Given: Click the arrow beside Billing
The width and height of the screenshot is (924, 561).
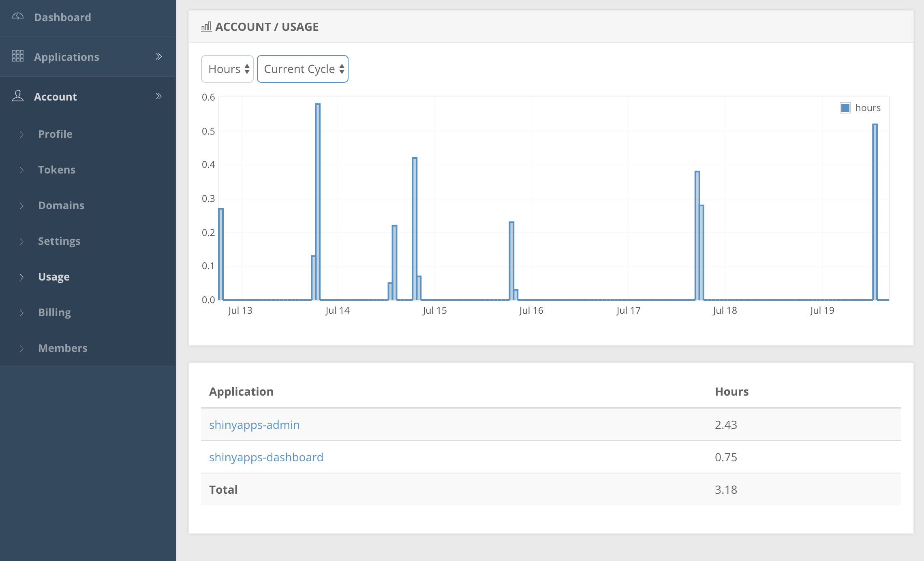Looking at the screenshot, I should pyautogui.click(x=21, y=313).
